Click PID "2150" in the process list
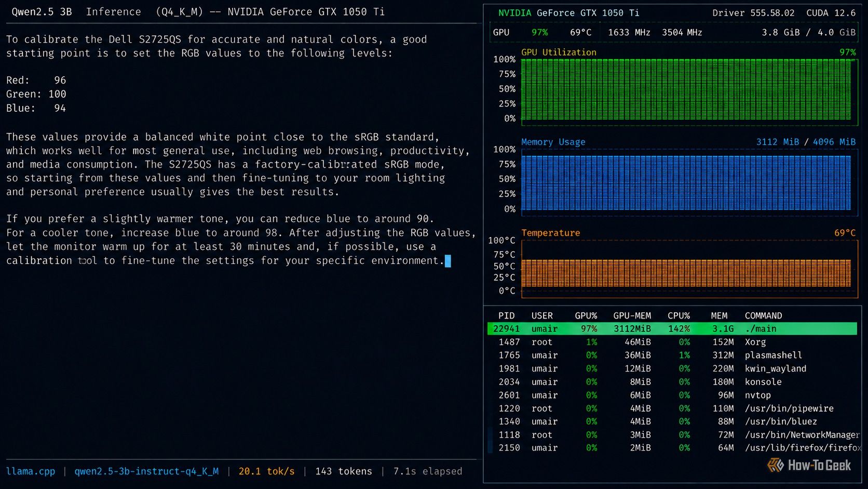Image resolution: width=868 pixels, height=489 pixels. [509, 447]
